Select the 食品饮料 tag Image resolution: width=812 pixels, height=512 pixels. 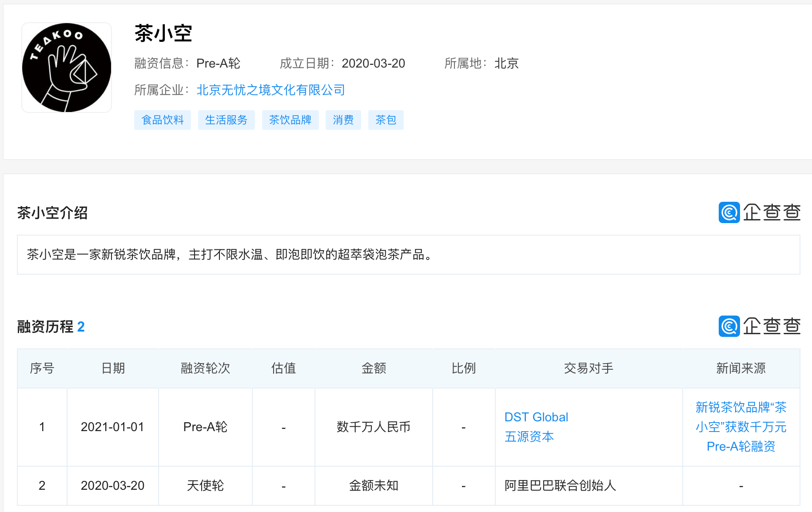point(163,120)
